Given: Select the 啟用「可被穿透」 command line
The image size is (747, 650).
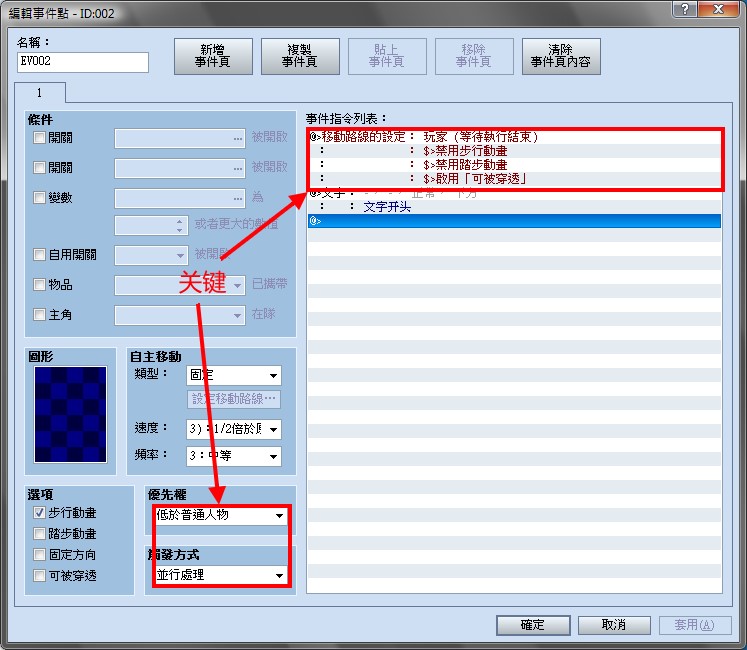Looking at the screenshot, I should pos(515,179).
